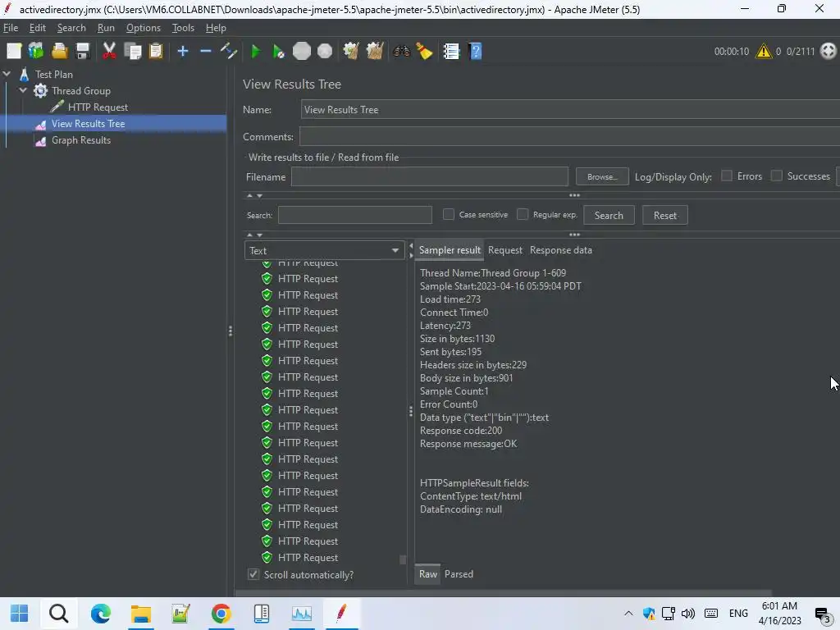Open the Options menu
The width and height of the screenshot is (840, 630).
tap(143, 28)
